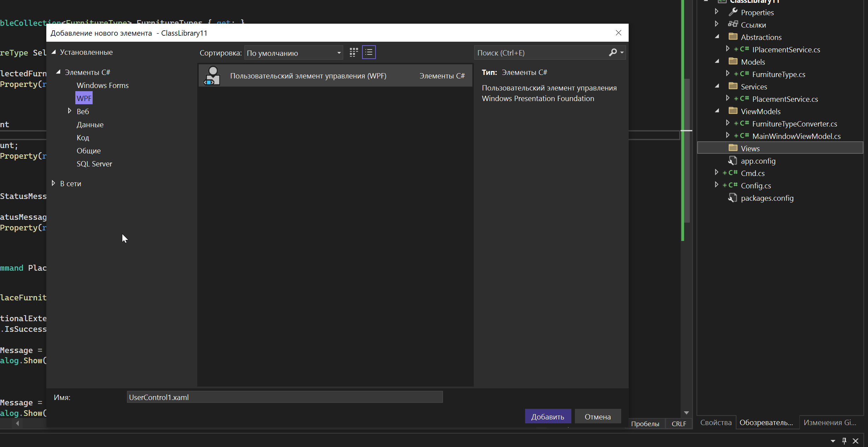Expand the Веб category

(70, 111)
